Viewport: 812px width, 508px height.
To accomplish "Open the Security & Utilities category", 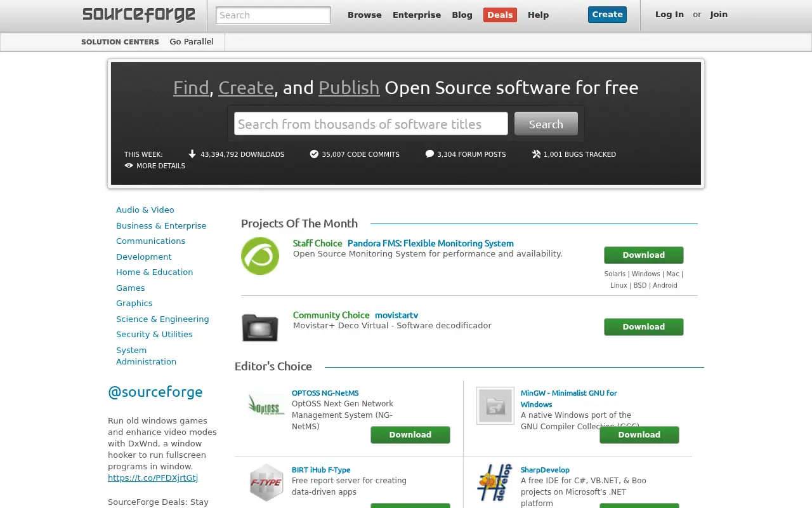I will (x=154, y=335).
